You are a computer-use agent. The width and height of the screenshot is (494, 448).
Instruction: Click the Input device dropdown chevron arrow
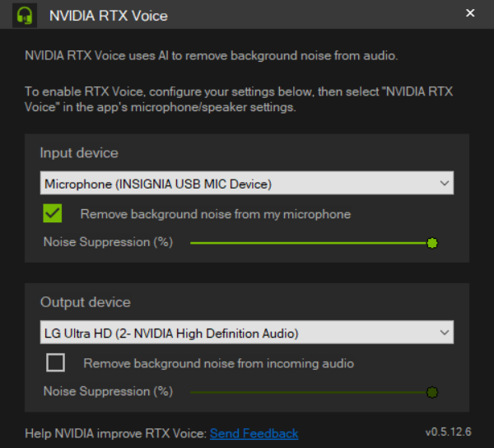tap(445, 183)
